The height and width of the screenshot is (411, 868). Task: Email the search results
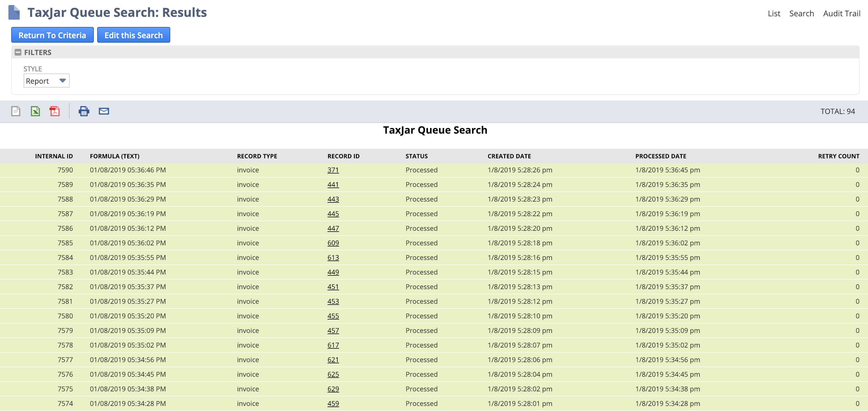point(104,111)
